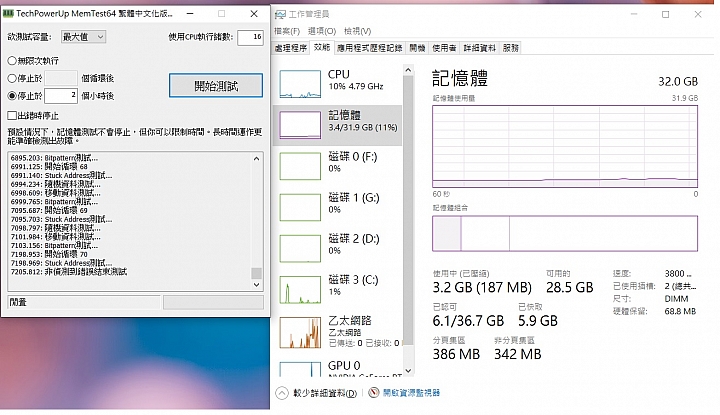Click the MemTest64 log scrollbar thumb

[x=256, y=273]
